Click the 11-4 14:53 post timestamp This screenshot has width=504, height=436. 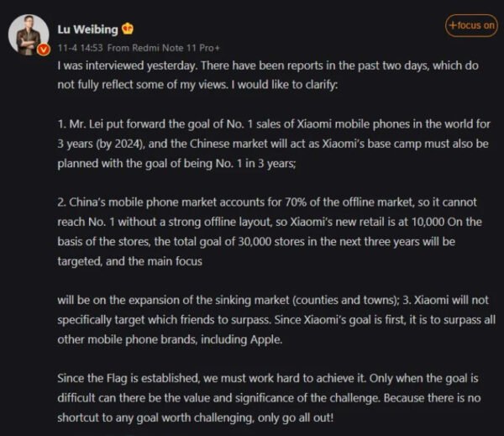point(81,48)
